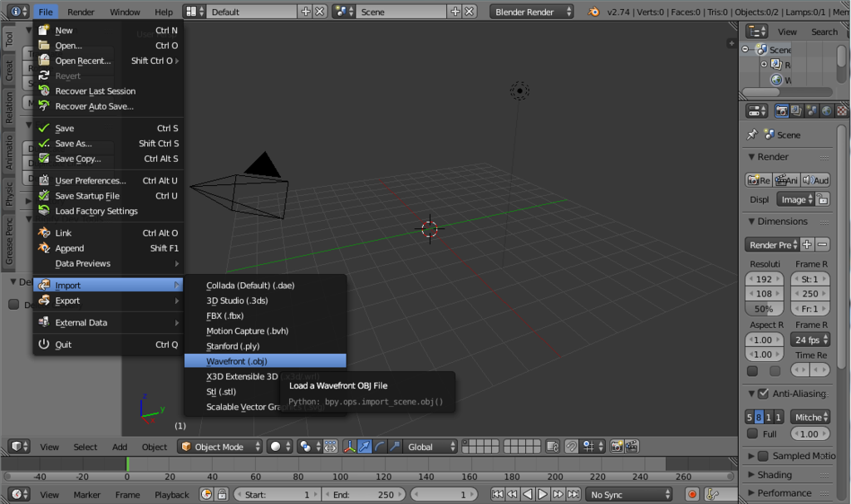Collapse Scene tree in Outliner
Viewport: 851px width, 504px height.
coord(745,49)
